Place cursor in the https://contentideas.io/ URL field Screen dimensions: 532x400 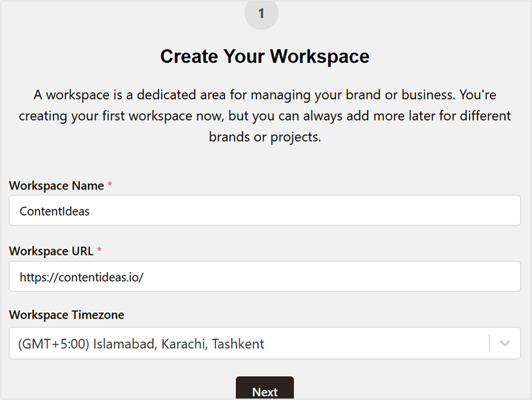(x=265, y=277)
